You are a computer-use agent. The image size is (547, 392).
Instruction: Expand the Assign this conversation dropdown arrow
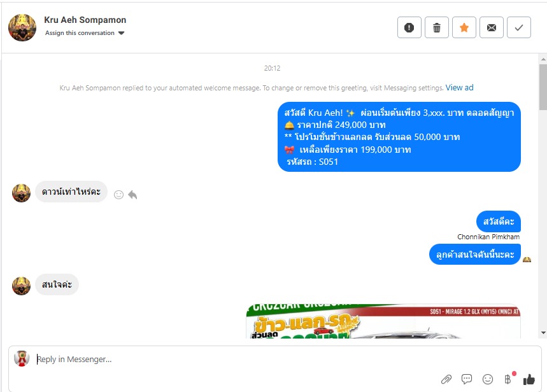(x=121, y=33)
